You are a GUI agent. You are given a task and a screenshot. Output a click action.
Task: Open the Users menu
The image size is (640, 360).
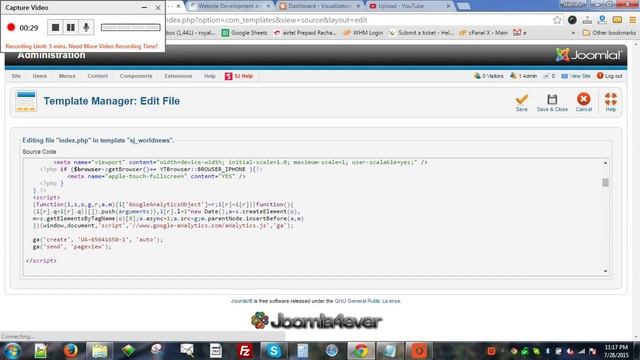(40, 76)
